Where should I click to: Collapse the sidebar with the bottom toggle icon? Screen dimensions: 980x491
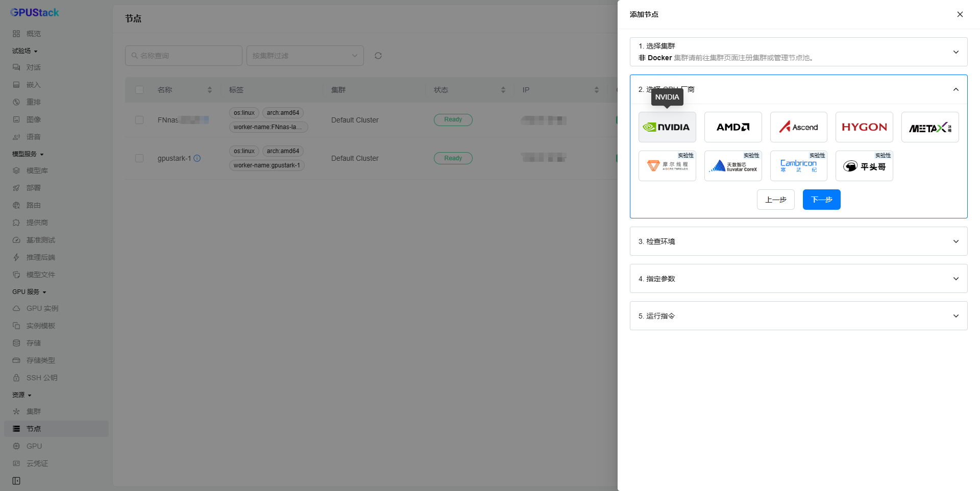(16, 481)
